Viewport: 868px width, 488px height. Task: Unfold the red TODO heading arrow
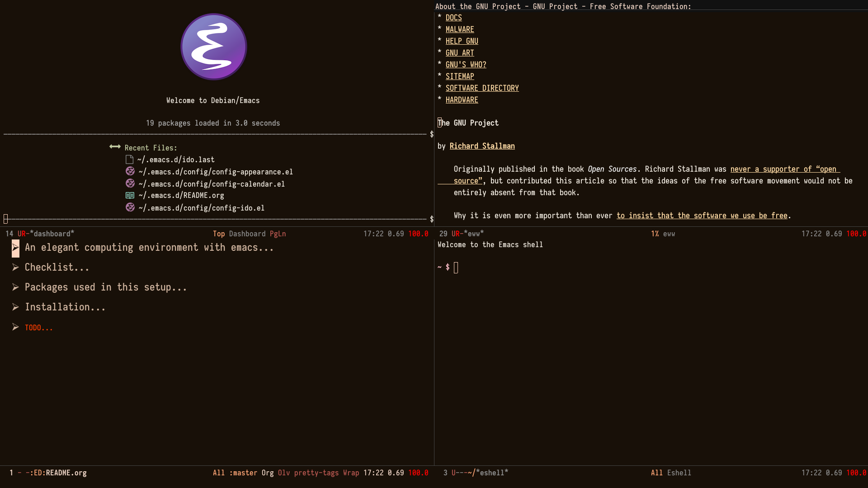coord(15,327)
